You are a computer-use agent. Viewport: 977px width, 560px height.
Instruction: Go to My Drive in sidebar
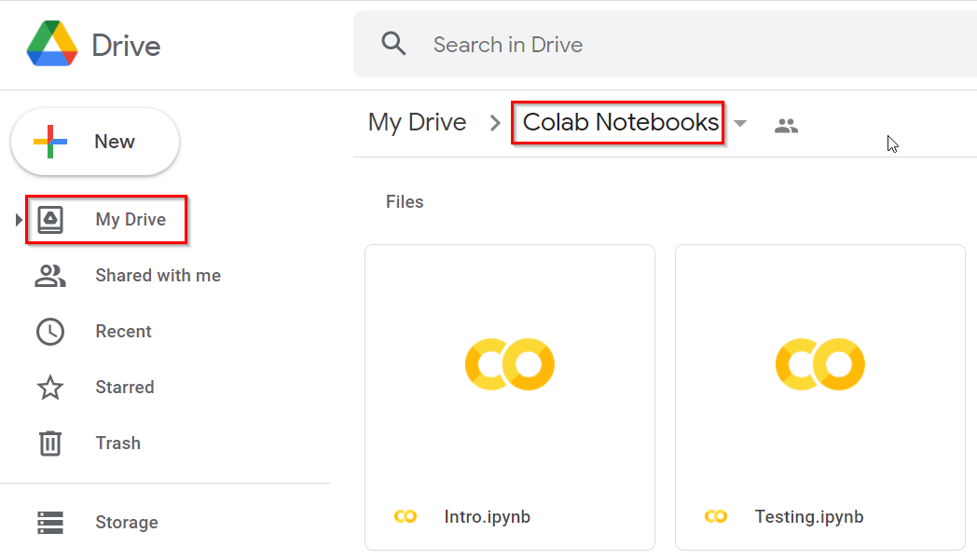click(131, 220)
